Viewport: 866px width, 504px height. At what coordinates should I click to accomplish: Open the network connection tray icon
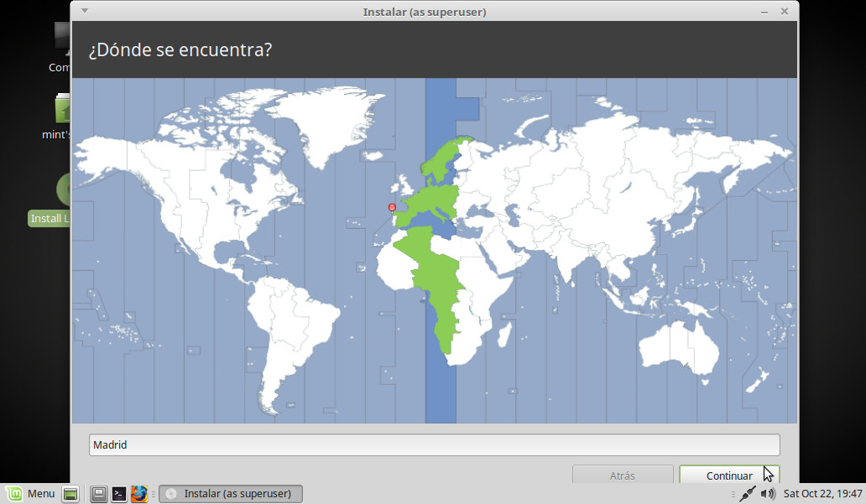tap(747, 494)
